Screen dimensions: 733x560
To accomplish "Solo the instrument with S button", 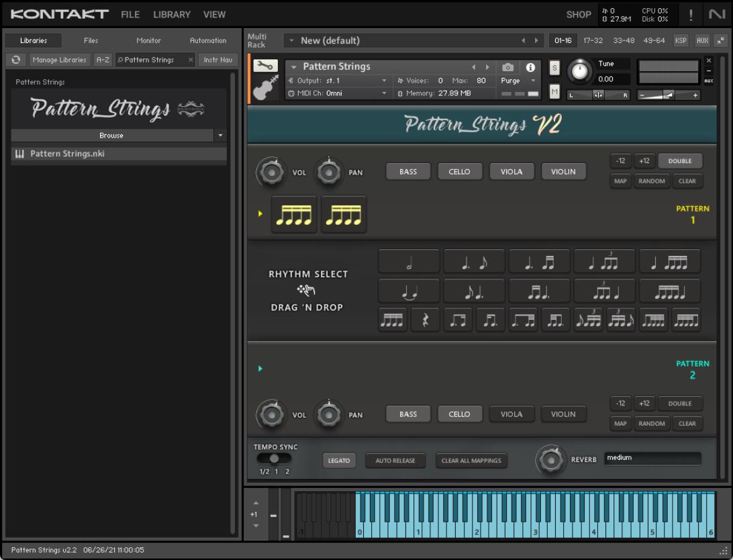I will pyautogui.click(x=554, y=67).
